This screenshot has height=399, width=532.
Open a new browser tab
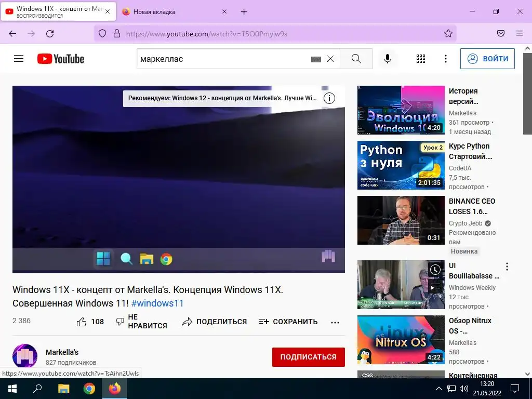[244, 12]
